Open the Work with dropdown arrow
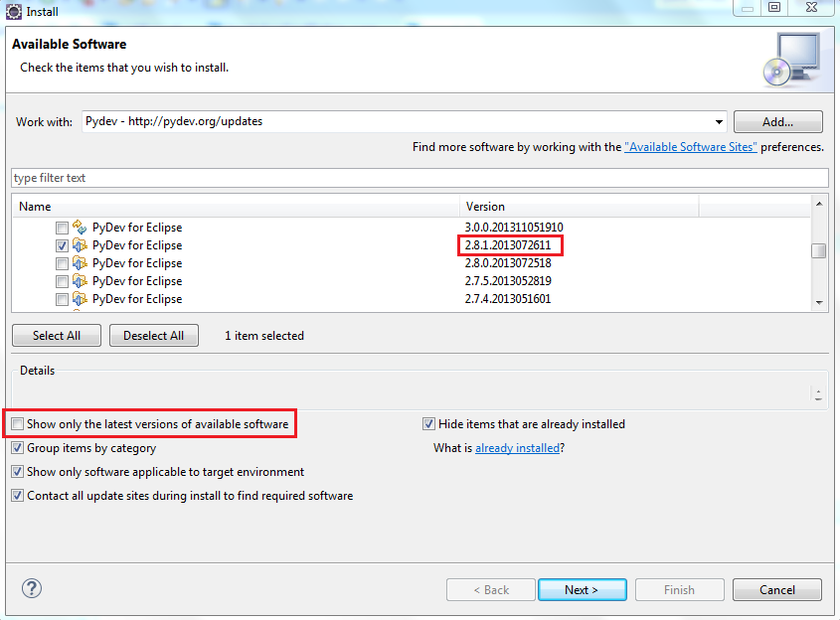 tap(719, 122)
